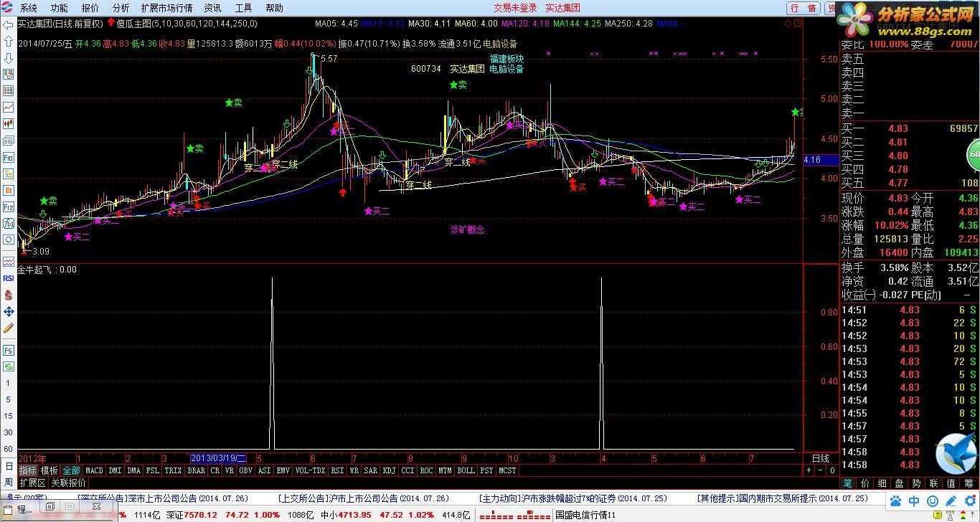Click the restore-window icon at chart top right
Screen dimensions: 980x522
(798, 23)
